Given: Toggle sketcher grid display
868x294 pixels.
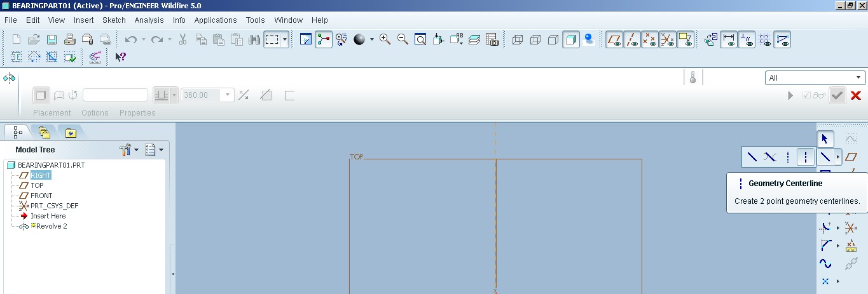Looking at the screenshot, I should coord(764,39).
